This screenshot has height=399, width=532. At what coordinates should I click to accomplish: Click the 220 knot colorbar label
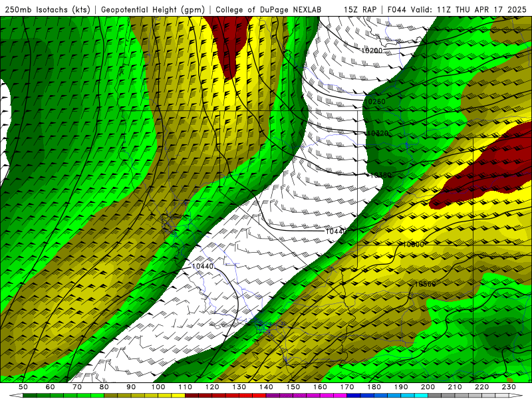click(481, 387)
